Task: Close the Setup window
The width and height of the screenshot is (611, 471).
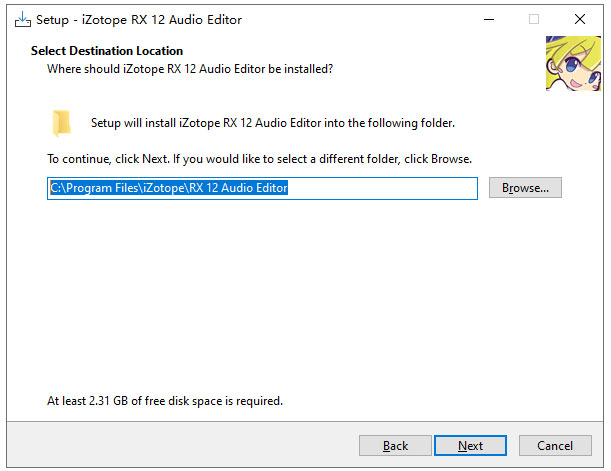Action: click(580, 19)
